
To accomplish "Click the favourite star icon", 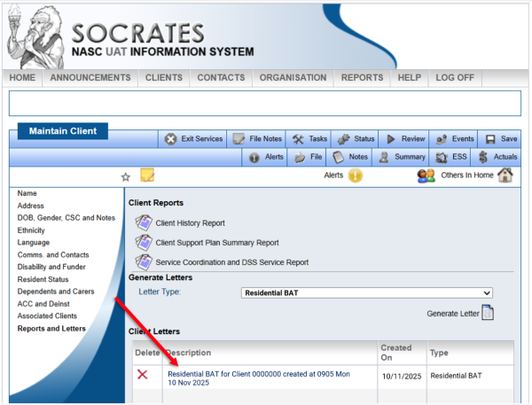I will pos(126,176).
